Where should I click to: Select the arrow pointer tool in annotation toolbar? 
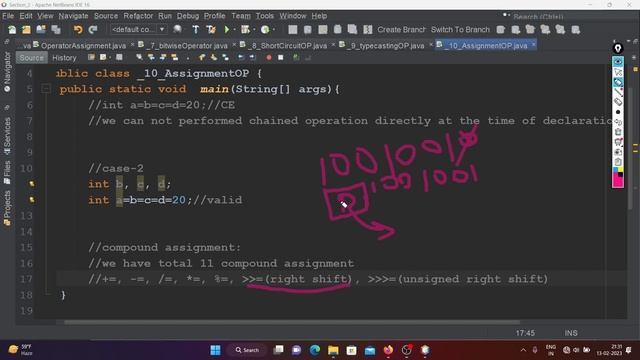(x=618, y=72)
